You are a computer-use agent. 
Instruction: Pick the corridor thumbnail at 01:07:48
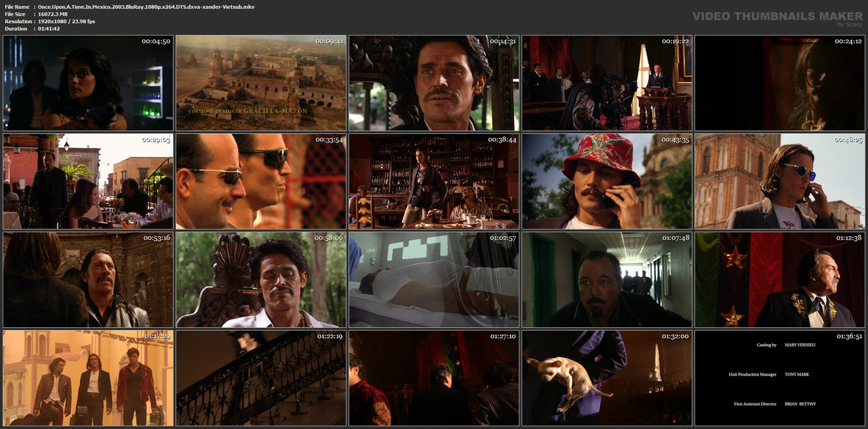coord(607,280)
